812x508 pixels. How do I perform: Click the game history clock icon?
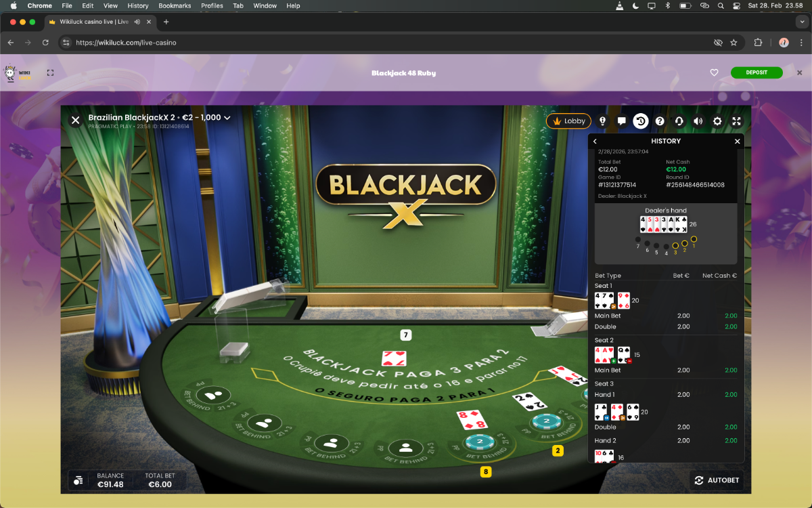click(640, 121)
